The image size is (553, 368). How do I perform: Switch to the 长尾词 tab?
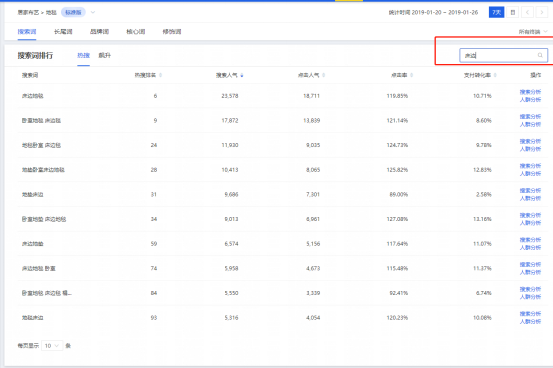[x=63, y=32]
